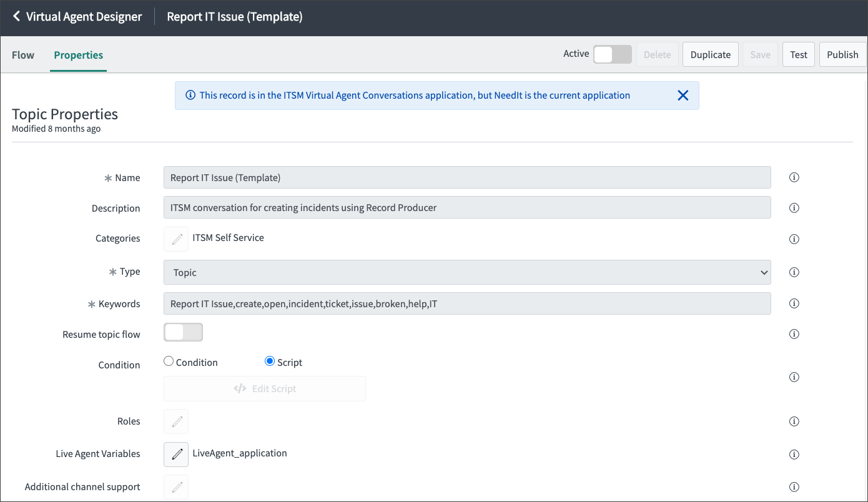The image size is (868, 502).
Task: Turn on Resume topic flow
Action: (183, 332)
